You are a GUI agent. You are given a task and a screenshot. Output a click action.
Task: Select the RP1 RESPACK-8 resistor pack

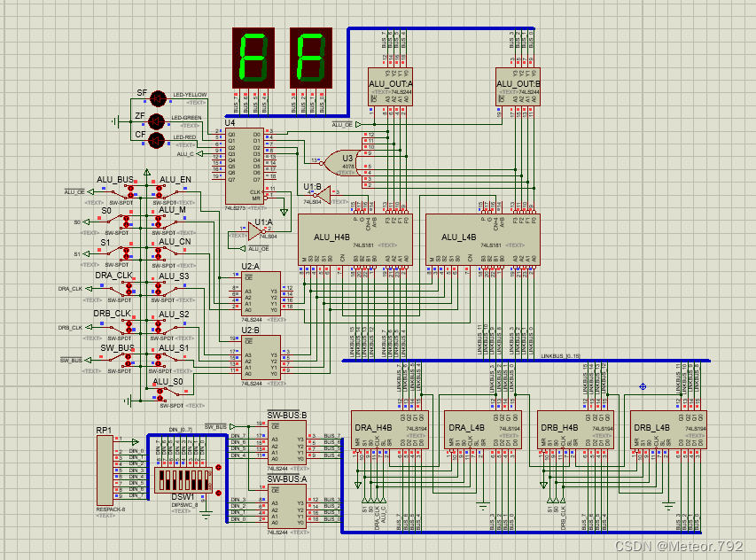(x=105, y=471)
